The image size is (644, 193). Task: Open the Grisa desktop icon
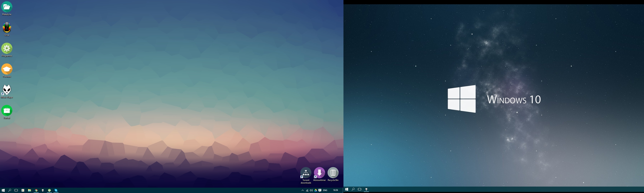click(7, 28)
